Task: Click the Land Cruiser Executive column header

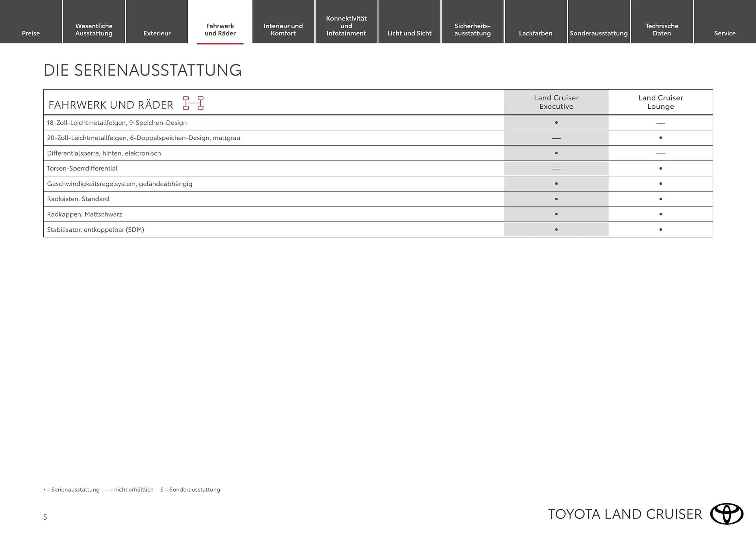Action: tap(556, 102)
